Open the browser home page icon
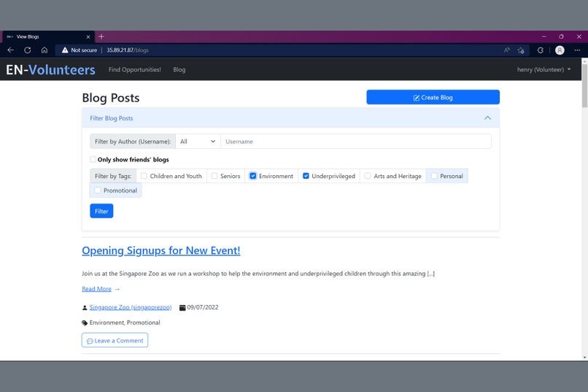Viewport: 588px width, 392px height. [45, 50]
